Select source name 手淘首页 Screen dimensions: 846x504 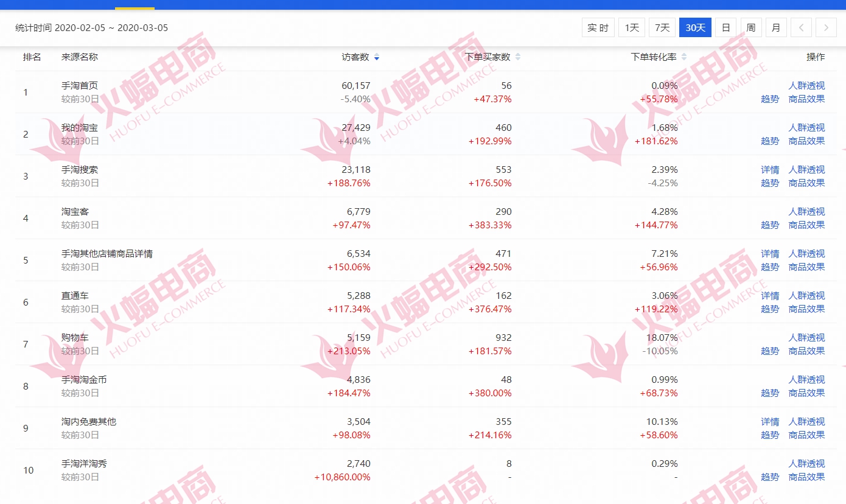coord(79,86)
